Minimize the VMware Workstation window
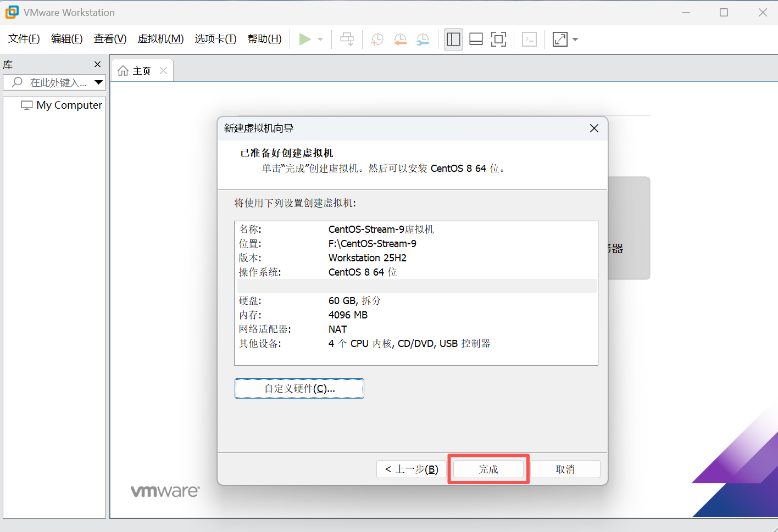This screenshot has width=778, height=532. [686, 12]
